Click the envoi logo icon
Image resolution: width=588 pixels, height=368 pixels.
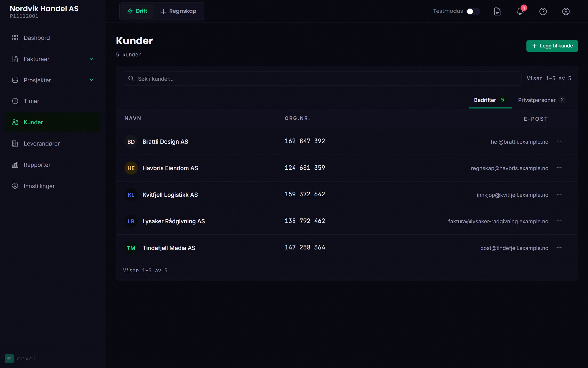9,358
